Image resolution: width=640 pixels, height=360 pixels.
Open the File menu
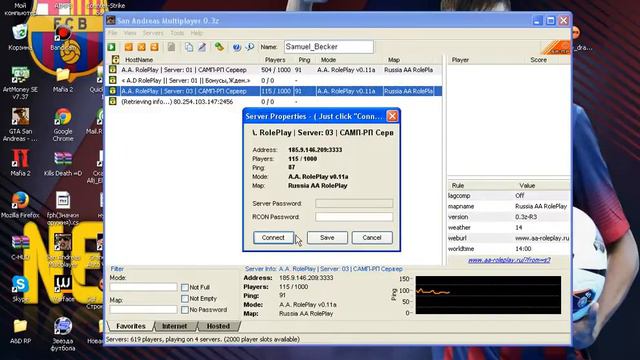click(113, 33)
